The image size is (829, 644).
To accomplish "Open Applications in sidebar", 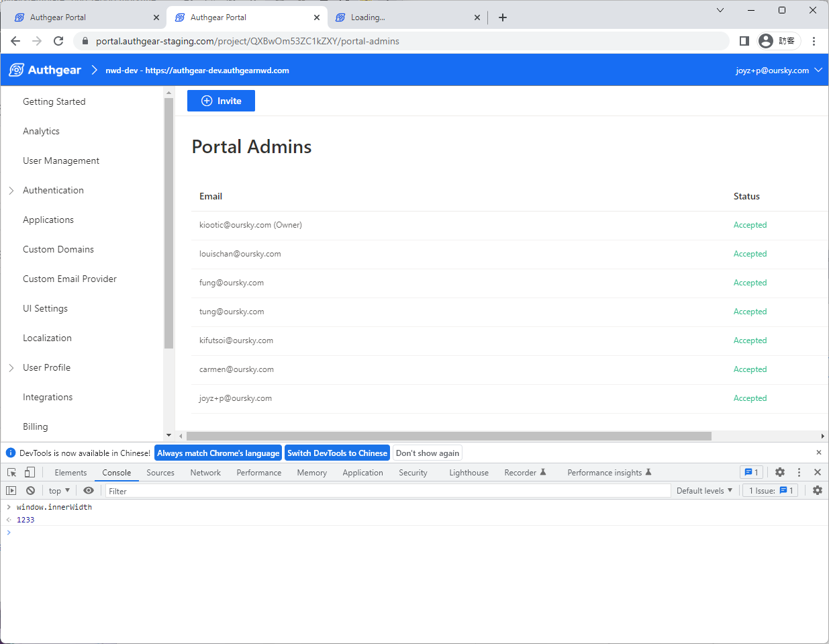I will [48, 220].
